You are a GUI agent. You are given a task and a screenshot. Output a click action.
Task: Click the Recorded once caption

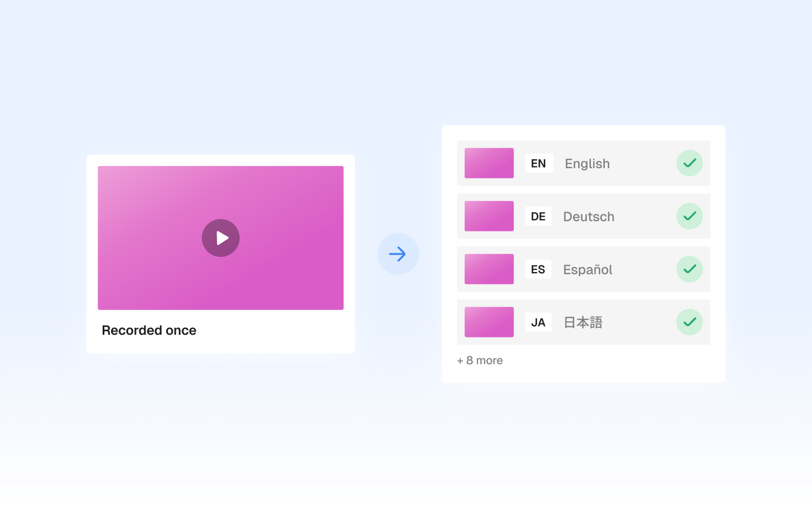149,330
